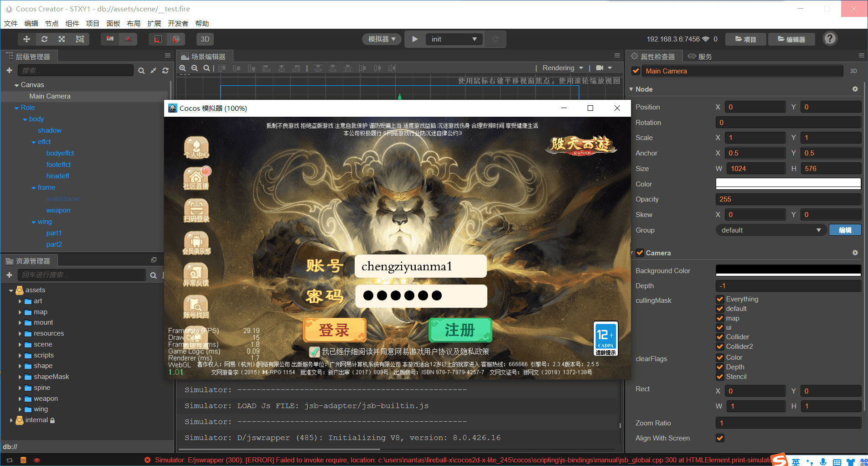The image size is (868, 466).
Task: Refresh the hierarchy node tree
Action: tap(165, 71)
